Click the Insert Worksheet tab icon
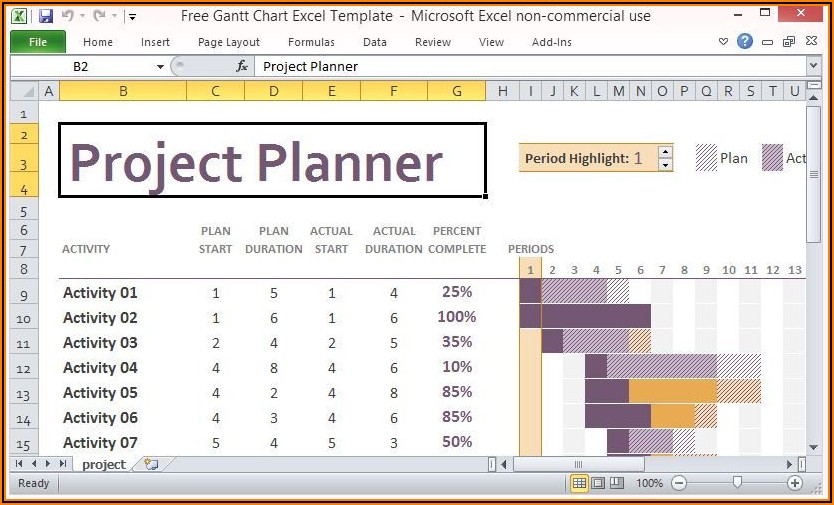The width and height of the screenshot is (834, 505). (151, 464)
